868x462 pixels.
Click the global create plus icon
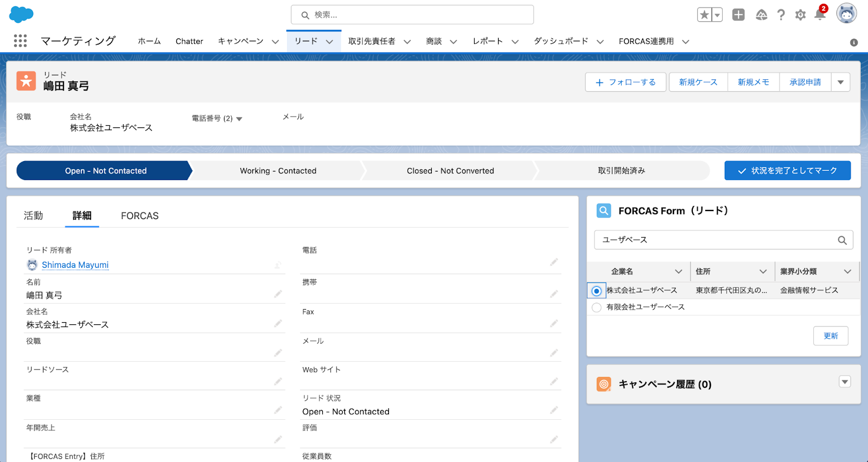pos(738,15)
